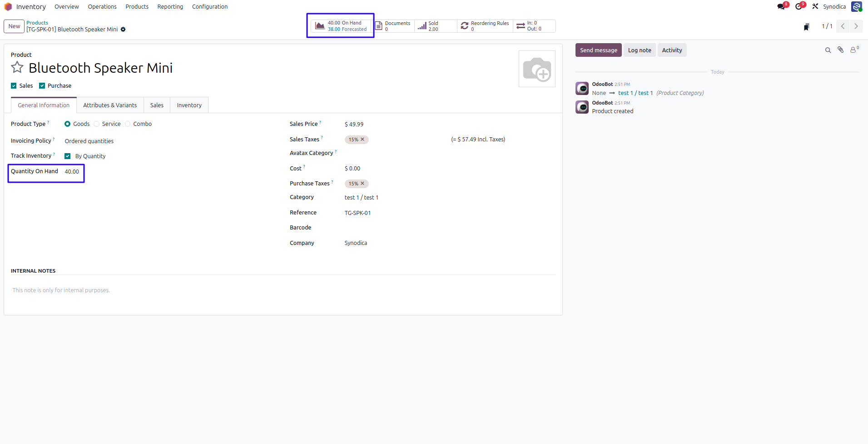868x444 pixels.
Task: Click the Log note button
Action: (640, 50)
